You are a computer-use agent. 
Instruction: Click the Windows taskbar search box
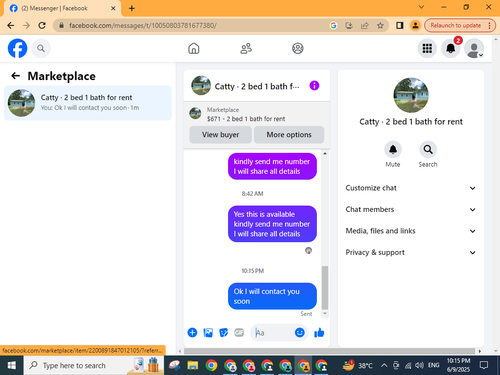click(x=94, y=366)
